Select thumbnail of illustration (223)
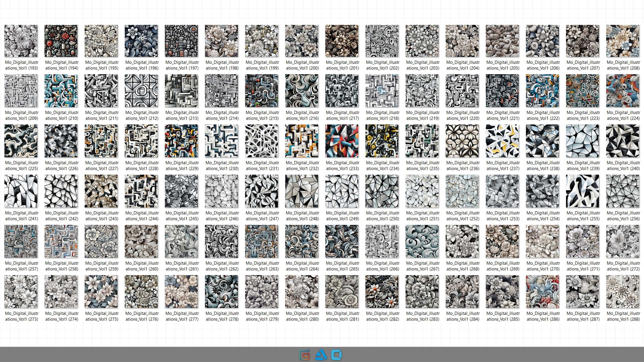The height and width of the screenshot is (362, 644). click(583, 91)
